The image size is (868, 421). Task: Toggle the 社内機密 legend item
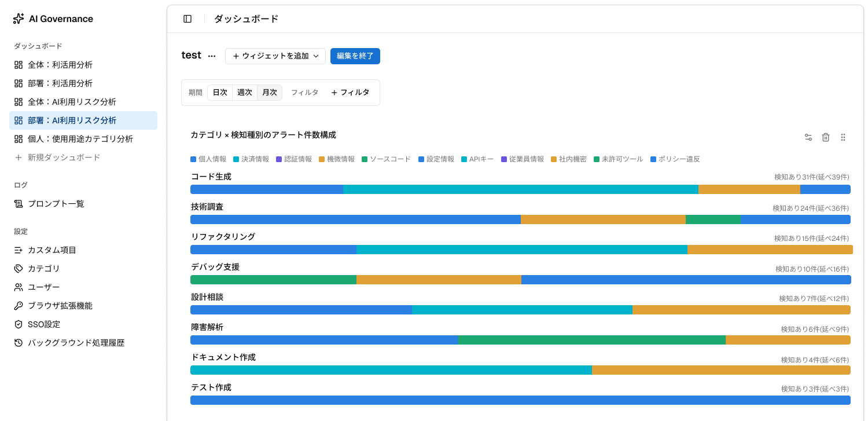click(569, 159)
